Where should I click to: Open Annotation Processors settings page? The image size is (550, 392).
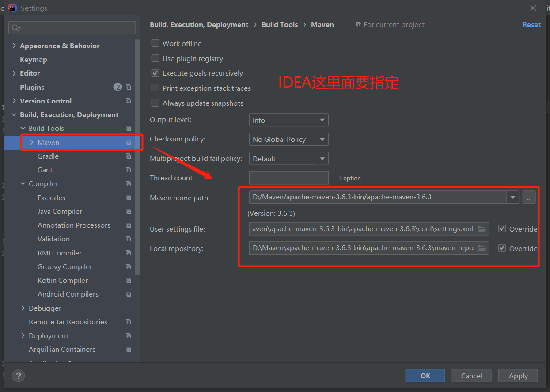pyautogui.click(x=74, y=225)
